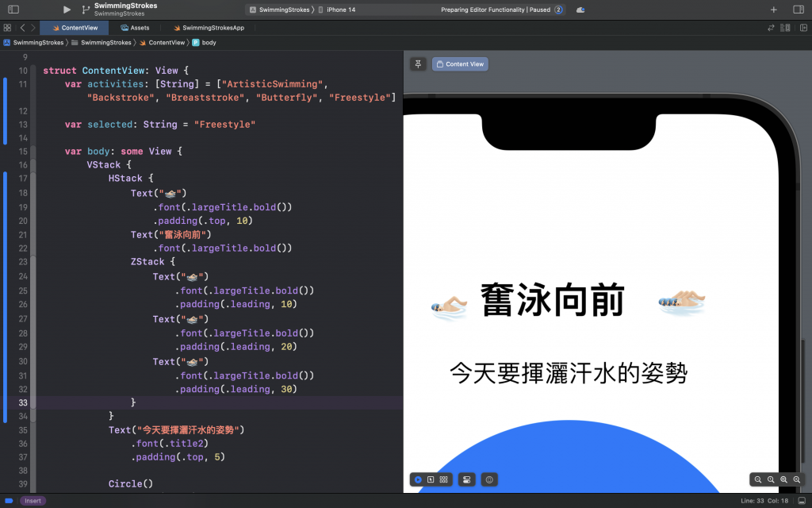Open the adjust editor options menu
Screen dimensions: 812x508
[x=785, y=28]
